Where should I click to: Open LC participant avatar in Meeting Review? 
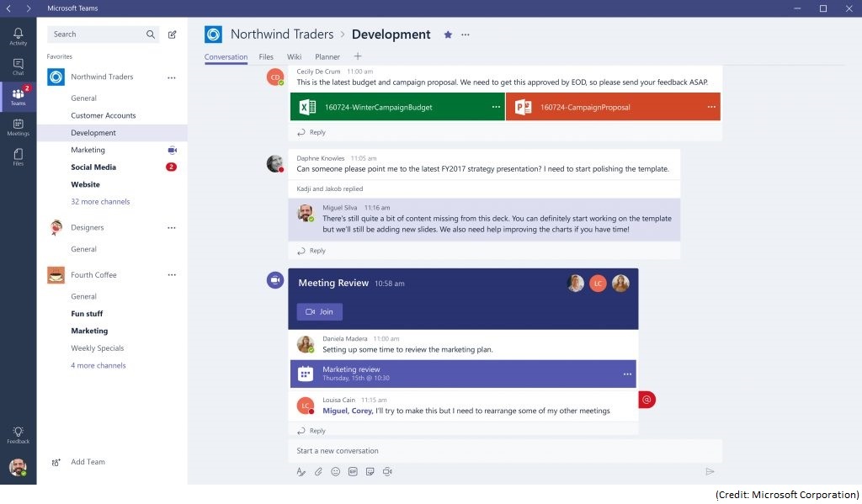click(599, 283)
